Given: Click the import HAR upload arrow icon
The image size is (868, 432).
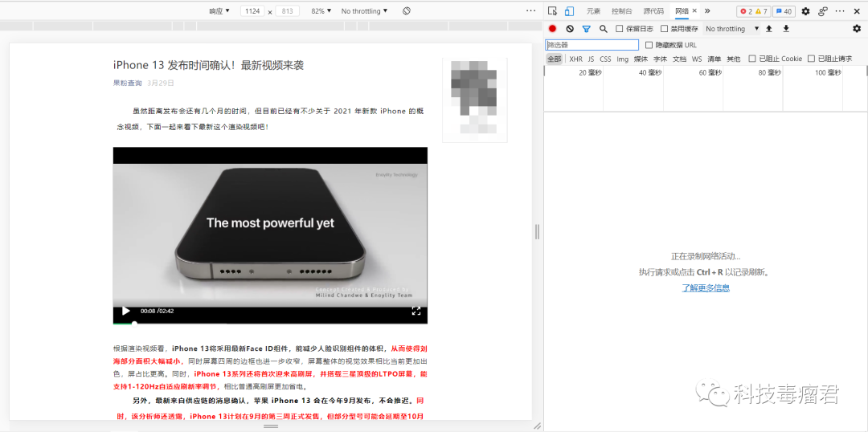Looking at the screenshot, I should 769,29.
